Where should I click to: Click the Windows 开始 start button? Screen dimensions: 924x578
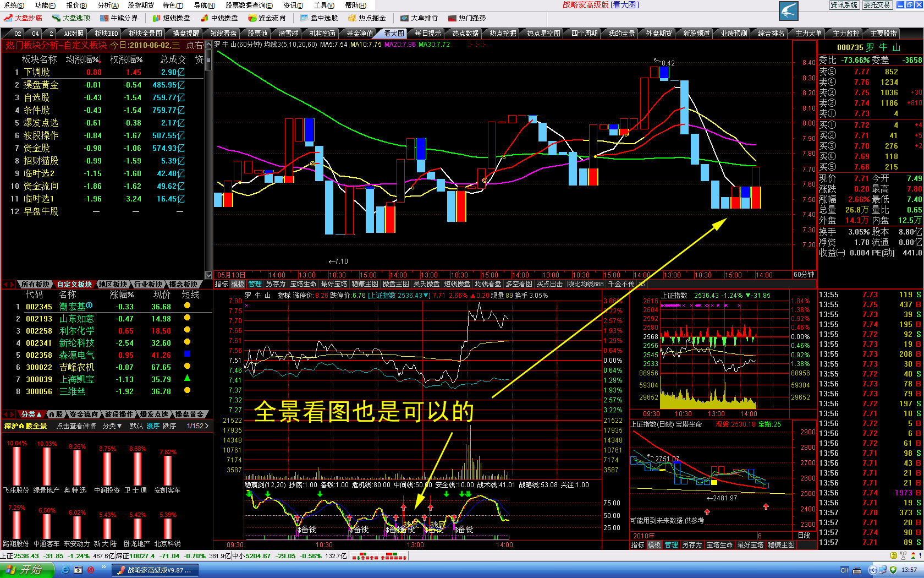(x=27, y=570)
